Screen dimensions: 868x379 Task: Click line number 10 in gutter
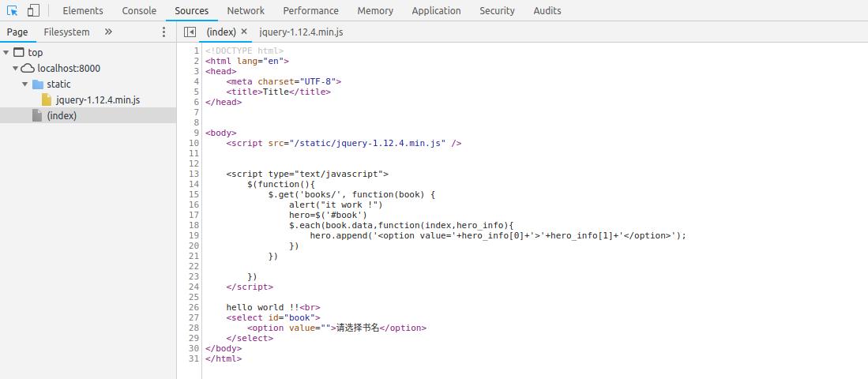pyautogui.click(x=194, y=143)
